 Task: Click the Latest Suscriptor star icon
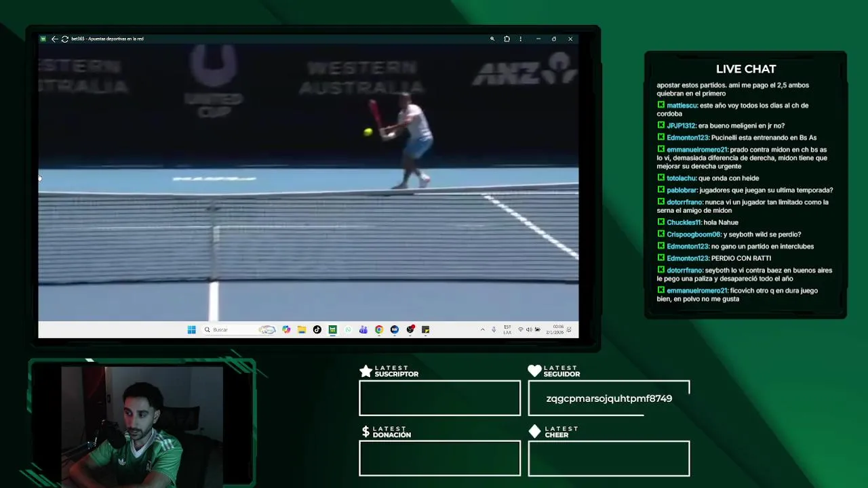tap(366, 371)
